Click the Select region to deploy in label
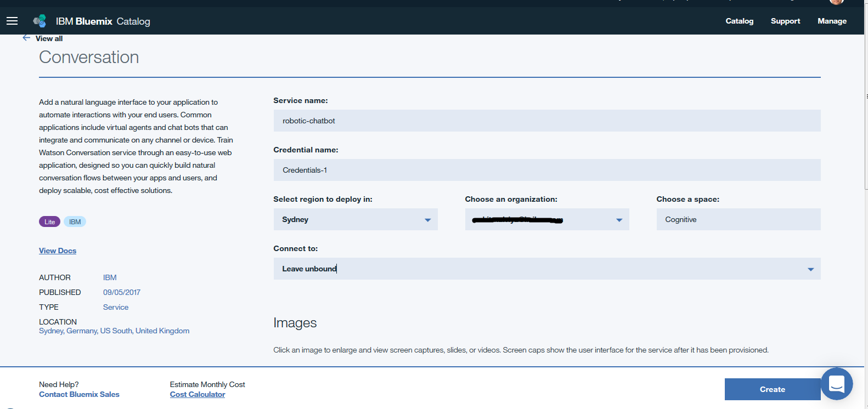 [x=323, y=199]
